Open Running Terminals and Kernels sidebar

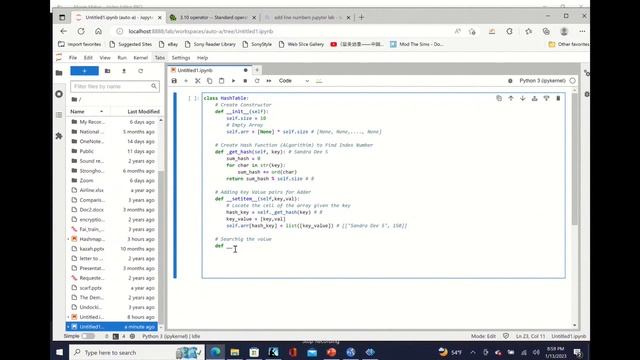click(59, 94)
